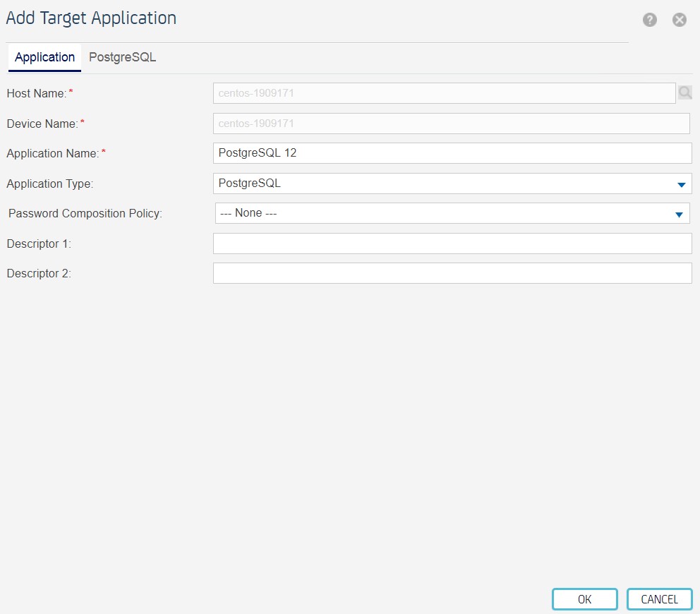This screenshot has height=614, width=700.
Task: Click the Descriptor 2 label
Action: coord(39,273)
